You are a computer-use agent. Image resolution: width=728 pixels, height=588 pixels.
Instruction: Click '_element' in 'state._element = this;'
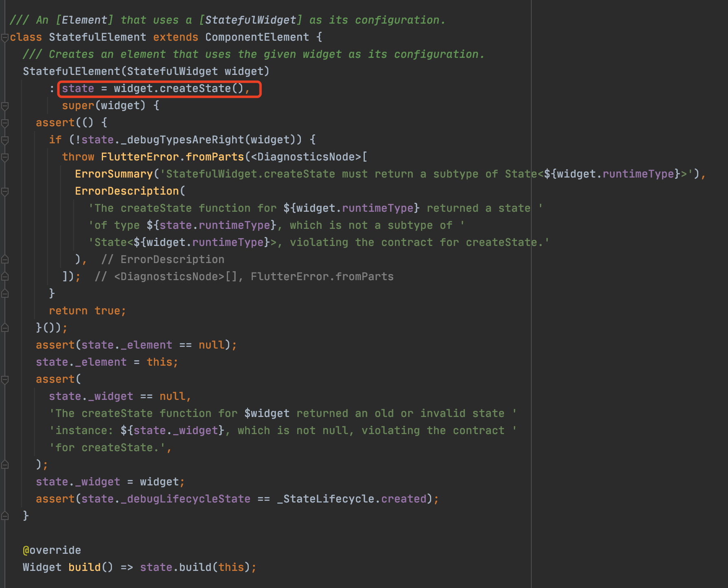coord(101,362)
